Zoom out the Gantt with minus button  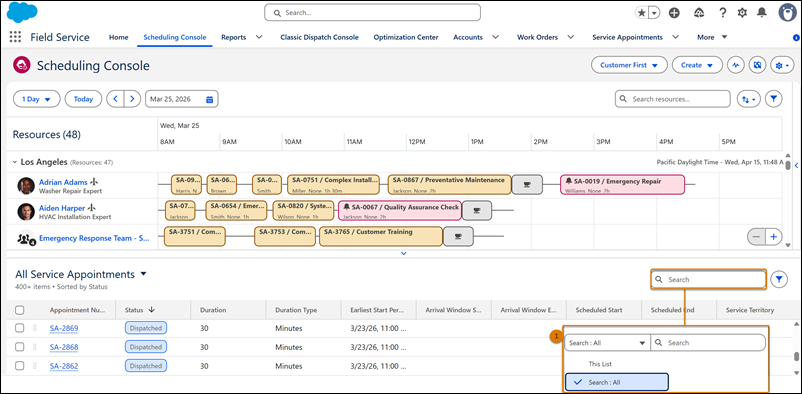pyautogui.click(x=756, y=237)
